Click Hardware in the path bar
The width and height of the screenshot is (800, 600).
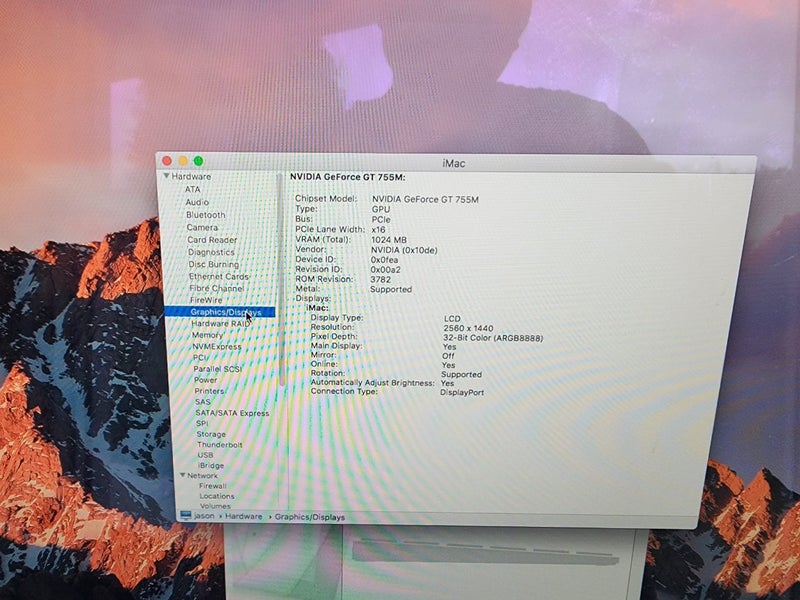pos(244,516)
